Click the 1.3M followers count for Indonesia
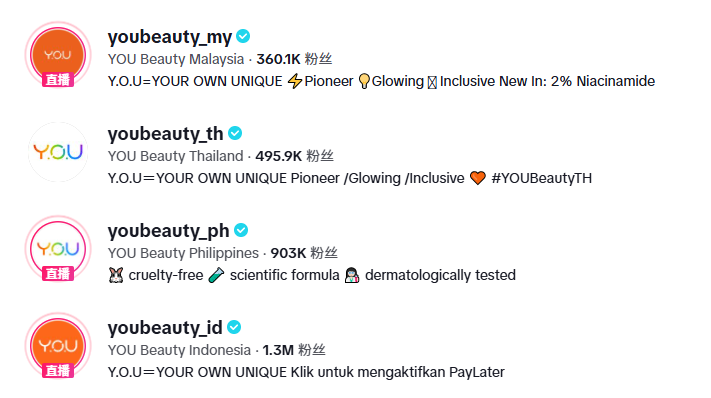This screenshot has width=711, height=398. tap(278, 350)
